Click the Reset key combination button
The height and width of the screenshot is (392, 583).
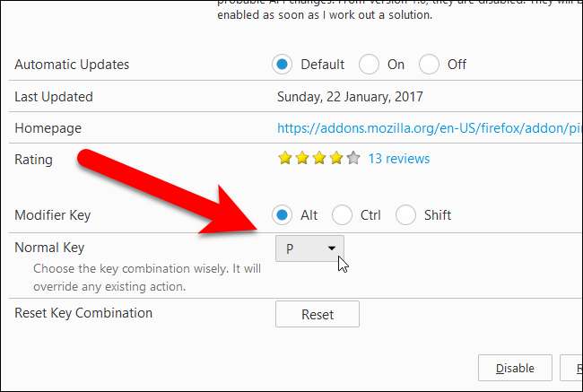point(318,314)
